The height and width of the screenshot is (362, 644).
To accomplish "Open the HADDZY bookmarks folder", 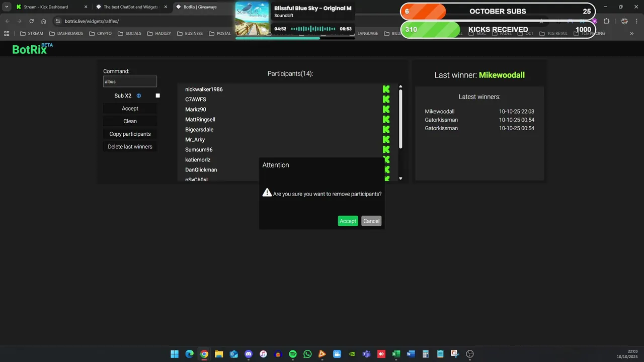I will point(160,33).
